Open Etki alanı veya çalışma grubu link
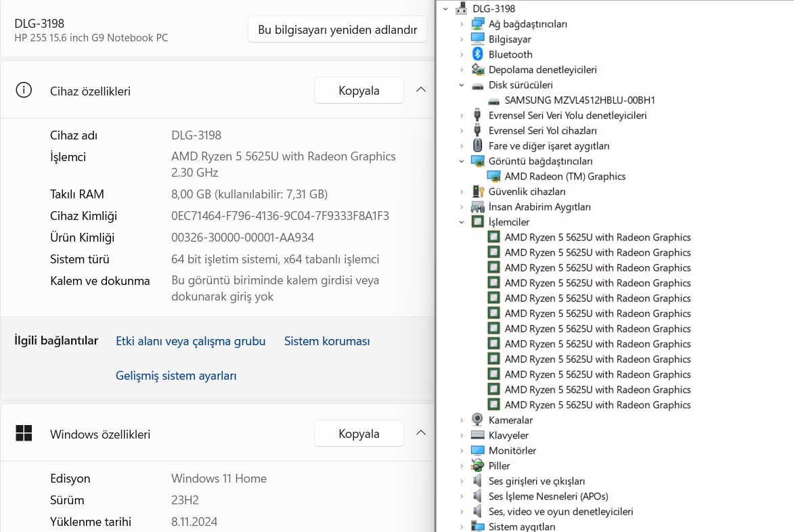Viewport: 794px width, 532px height. tap(190, 341)
